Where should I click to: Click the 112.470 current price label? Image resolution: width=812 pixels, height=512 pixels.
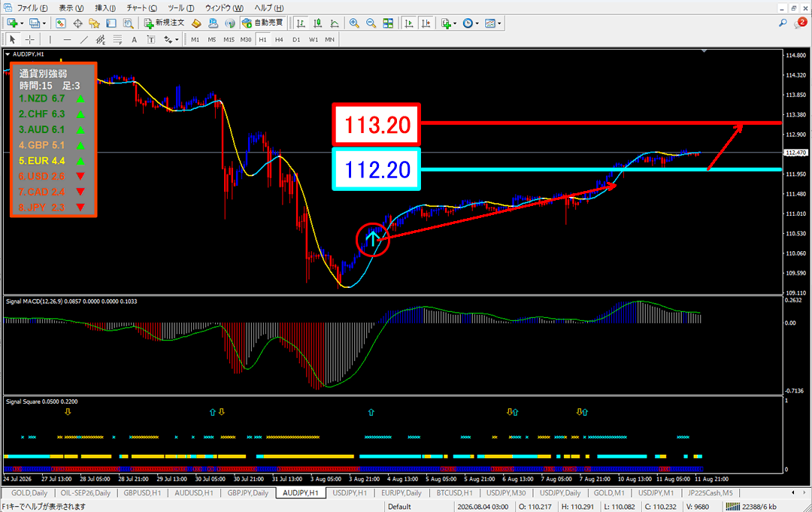pos(796,153)
